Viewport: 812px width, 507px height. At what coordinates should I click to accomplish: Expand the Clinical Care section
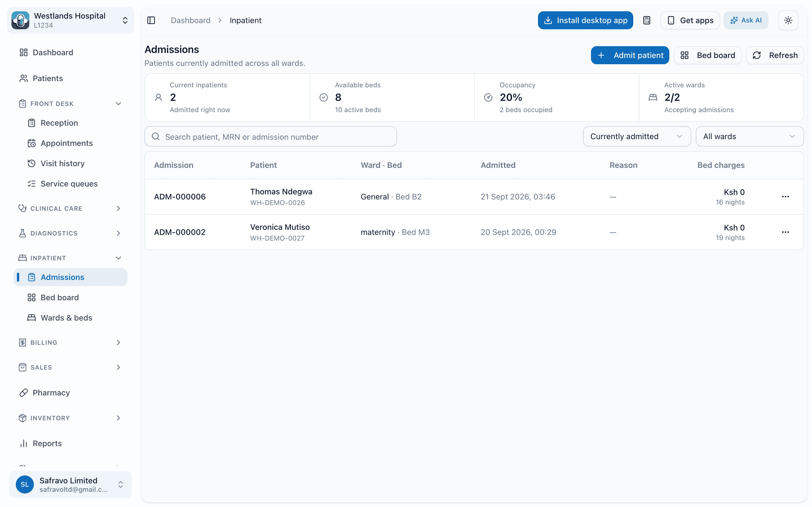click(x=70, y=208)
